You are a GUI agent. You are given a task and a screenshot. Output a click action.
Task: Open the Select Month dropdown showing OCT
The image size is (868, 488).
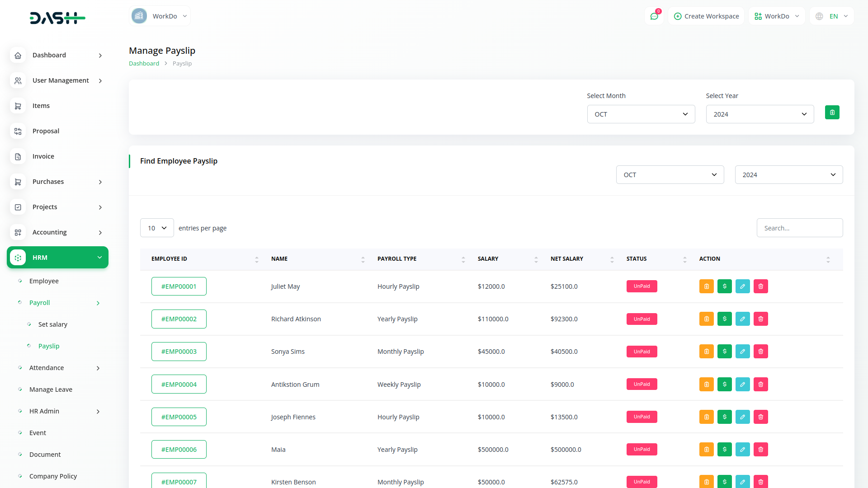coord(641,114)
